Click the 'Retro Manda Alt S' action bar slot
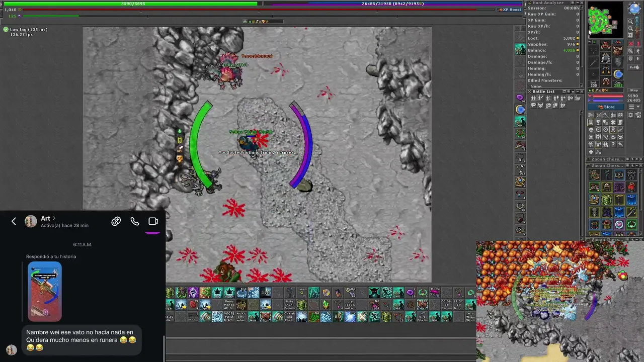This screenshot has width=644, height=362. click(x=229, y=305)
